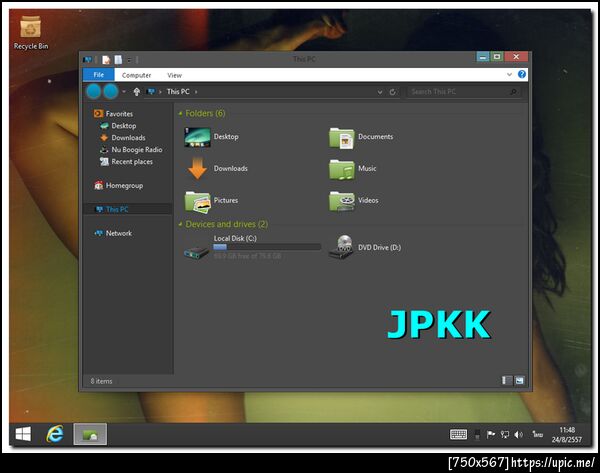The image size is (600, 473).
Task: Expand the arrow after This PC breadcrumb
Action: [x=196, y=92]
